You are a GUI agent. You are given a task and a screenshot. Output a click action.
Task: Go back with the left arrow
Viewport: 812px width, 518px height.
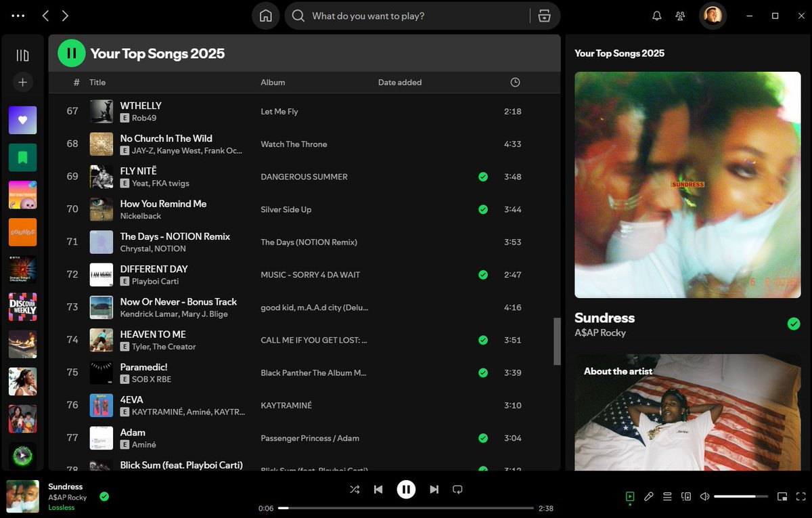tap(45, 16)
